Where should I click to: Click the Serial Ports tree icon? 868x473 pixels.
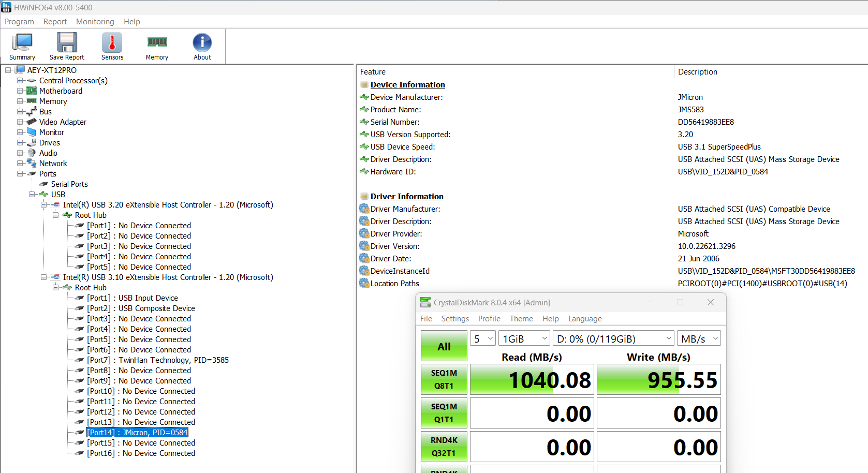click(43, 184)
